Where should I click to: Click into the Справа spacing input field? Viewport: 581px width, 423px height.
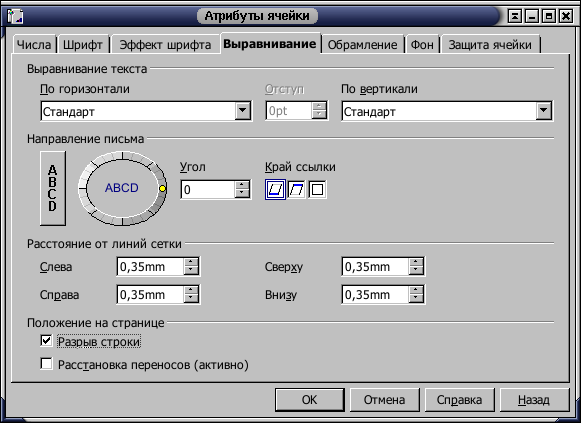click(150, 295)
